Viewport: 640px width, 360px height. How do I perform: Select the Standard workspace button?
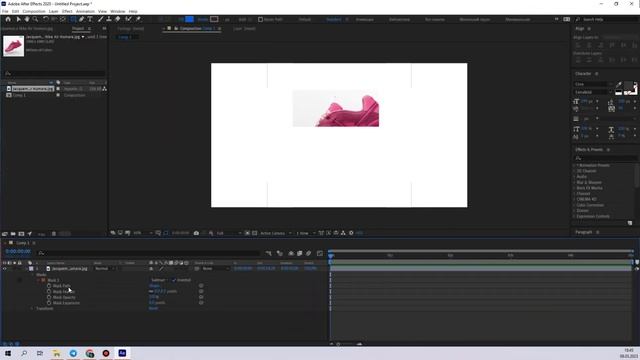pos(333,19)
